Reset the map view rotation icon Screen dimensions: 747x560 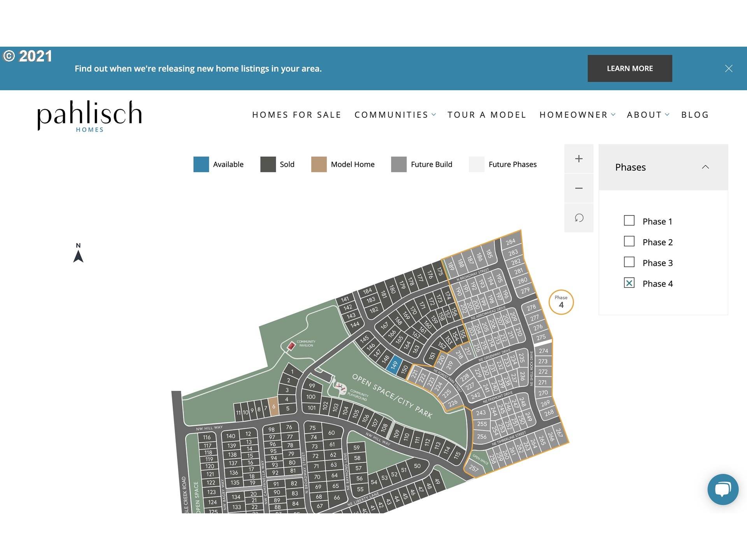pos(579,218)
